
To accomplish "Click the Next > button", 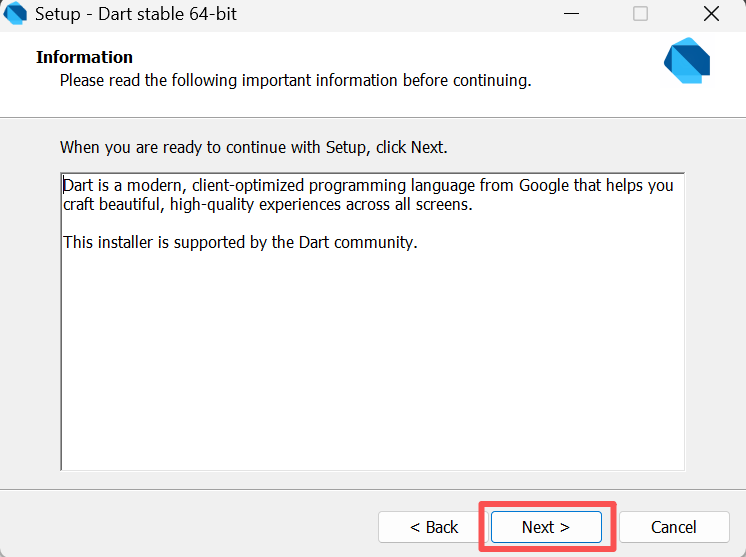I will pos(546,527).
